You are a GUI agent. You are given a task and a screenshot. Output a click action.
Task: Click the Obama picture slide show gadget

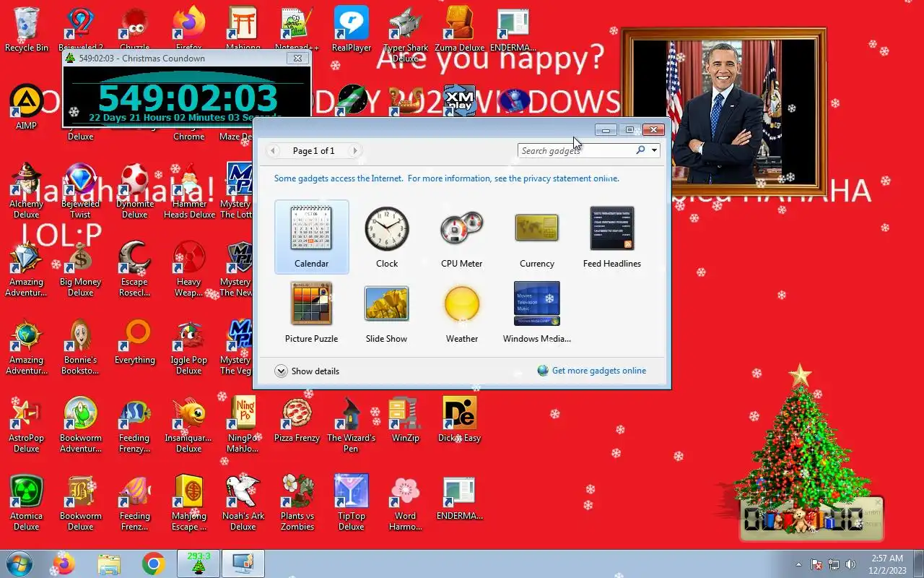point(724,112)
